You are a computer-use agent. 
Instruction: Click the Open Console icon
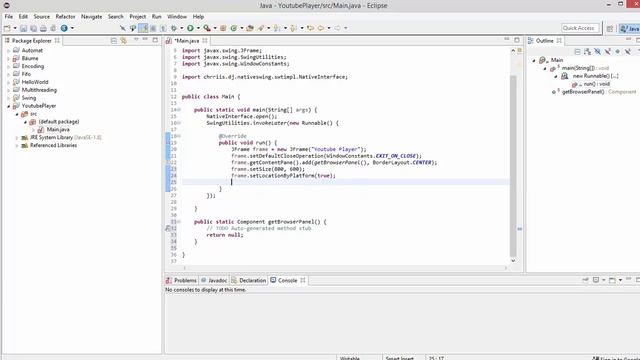click(612, 280)
